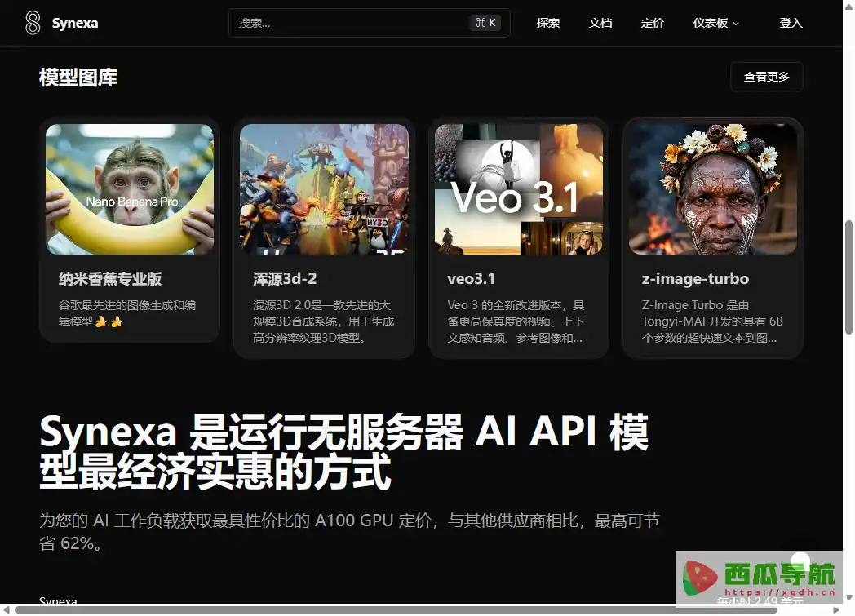Click the Synexa logo icon
This screenshot has width=855, height=616.
click(33, 23)
